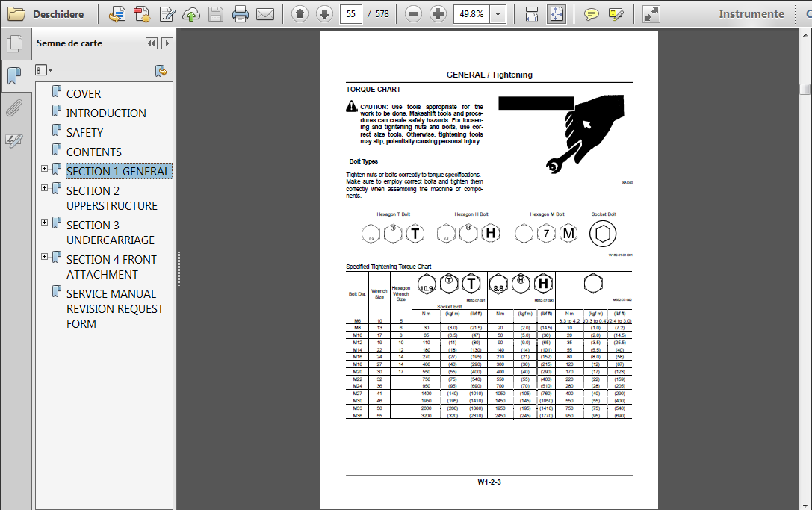Open the INTRODUCTION bookmark
Screen dimensions: 812x510
point(106,113)
